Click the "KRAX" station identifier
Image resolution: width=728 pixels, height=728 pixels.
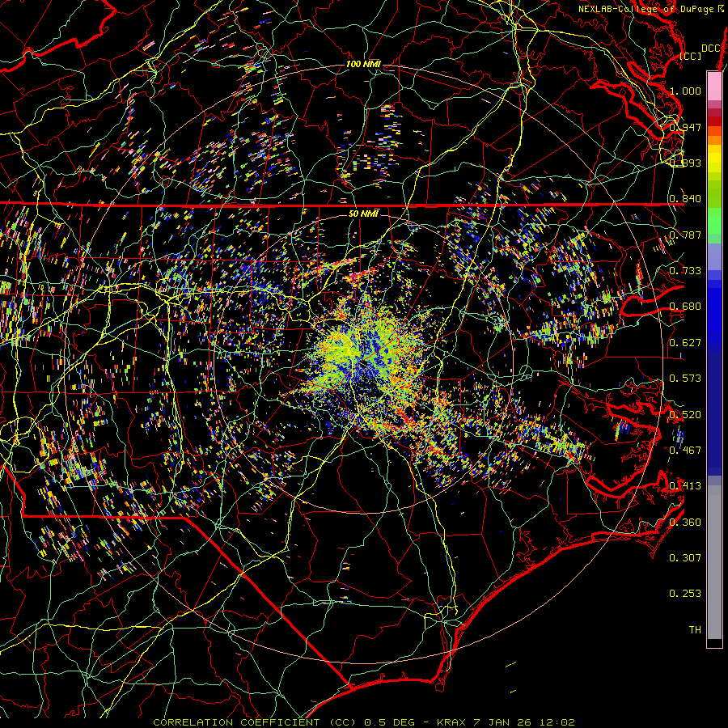pyautogui.click(x=451, y=722)
